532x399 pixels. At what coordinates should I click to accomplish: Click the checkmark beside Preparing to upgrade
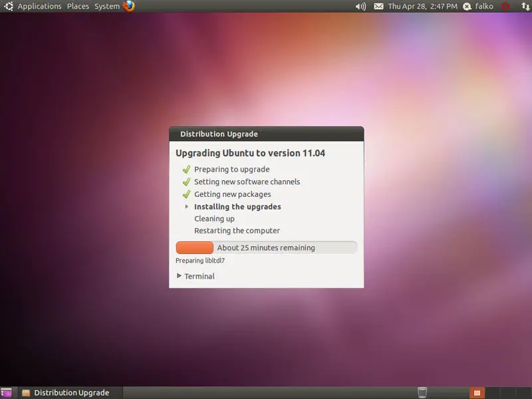coord(186,170)
